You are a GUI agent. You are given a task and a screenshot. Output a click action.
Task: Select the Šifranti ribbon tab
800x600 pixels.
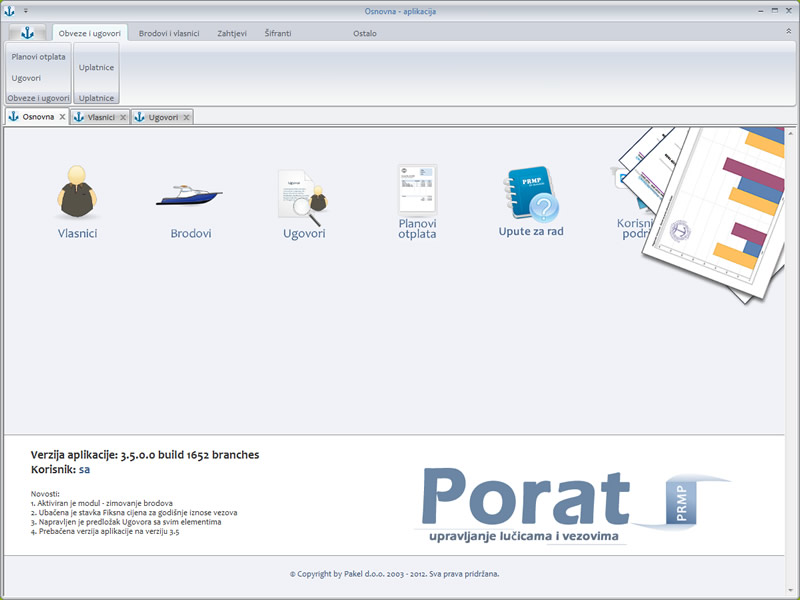tap(278, 33)
